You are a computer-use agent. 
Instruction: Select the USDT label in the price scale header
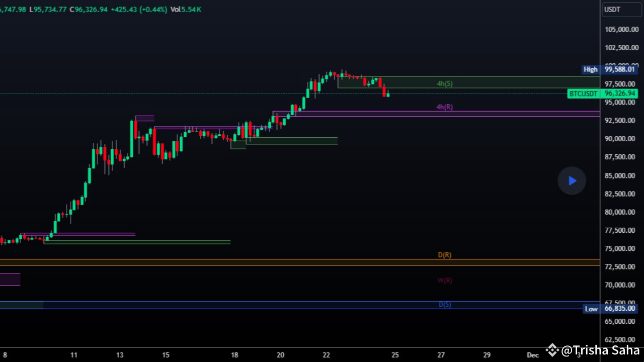click(612, 9)
